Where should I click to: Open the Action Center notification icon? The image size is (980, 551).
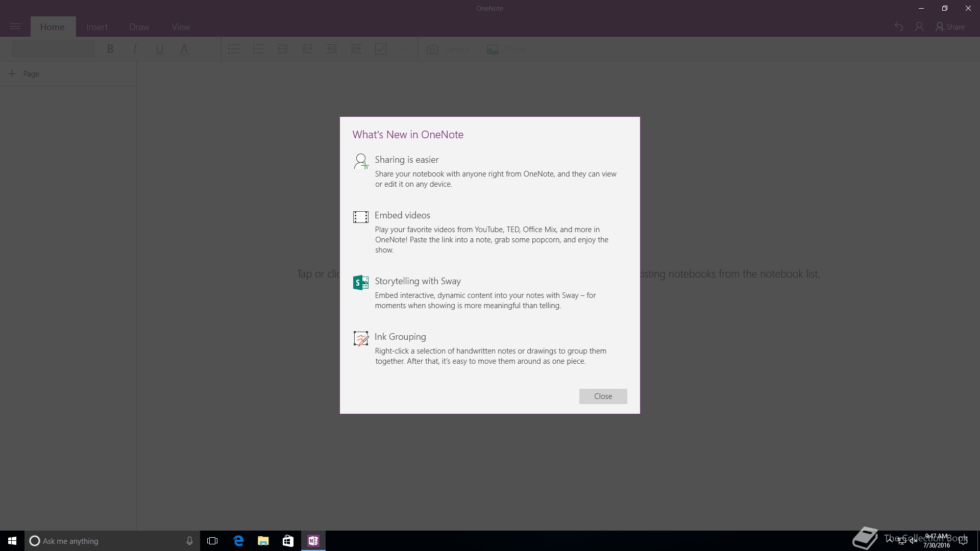click(x=963, y=541)
